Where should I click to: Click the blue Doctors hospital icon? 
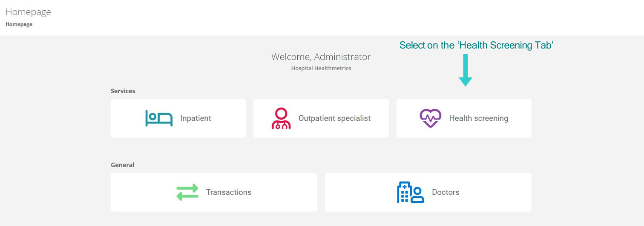coord(411,192)
